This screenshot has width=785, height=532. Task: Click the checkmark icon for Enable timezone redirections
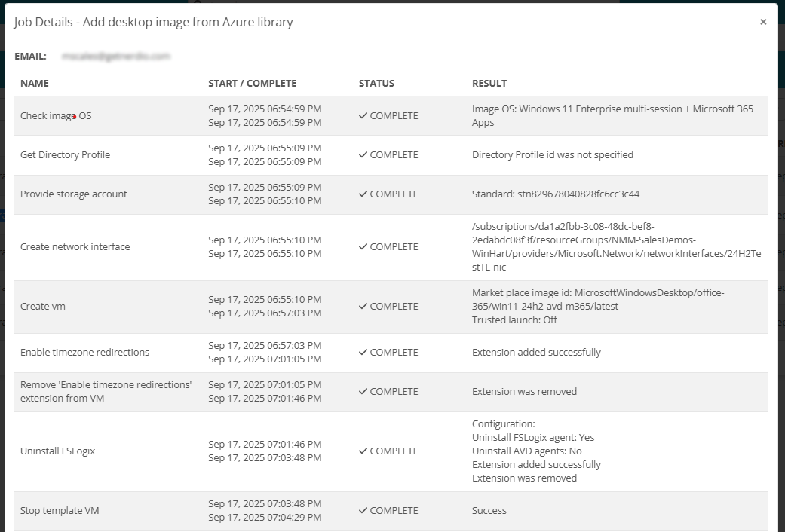click(x=363, y=353)
